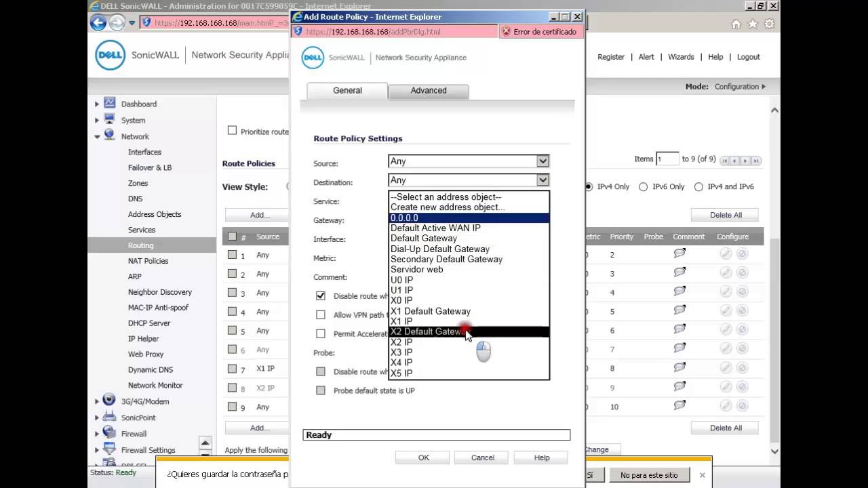Switch to the General tab
The height and width of the screenshot is (488, 868).
pos(347,91)
